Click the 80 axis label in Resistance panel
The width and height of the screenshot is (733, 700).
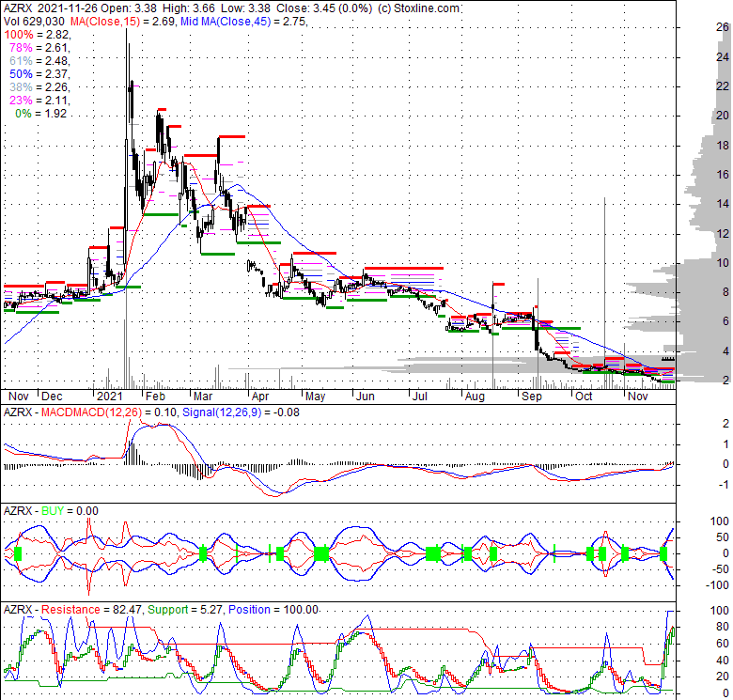(723, 627)
